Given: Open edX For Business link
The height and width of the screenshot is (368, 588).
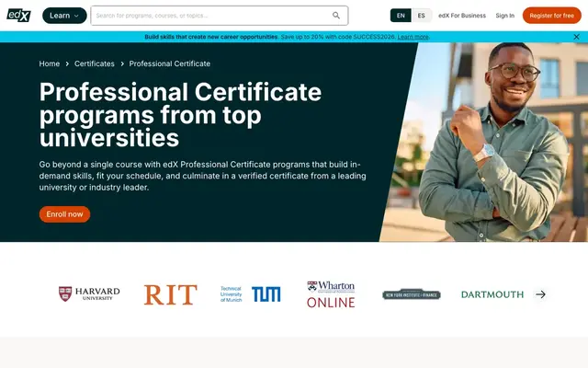Looking at the screenshot, I should [x=462, y=16].
